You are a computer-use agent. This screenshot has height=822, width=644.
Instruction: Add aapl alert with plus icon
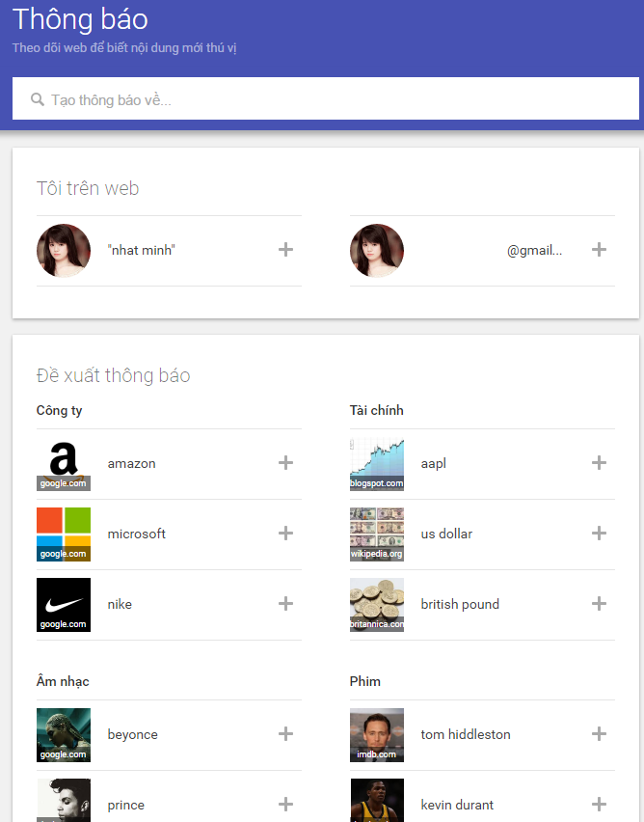pos(599,463)
